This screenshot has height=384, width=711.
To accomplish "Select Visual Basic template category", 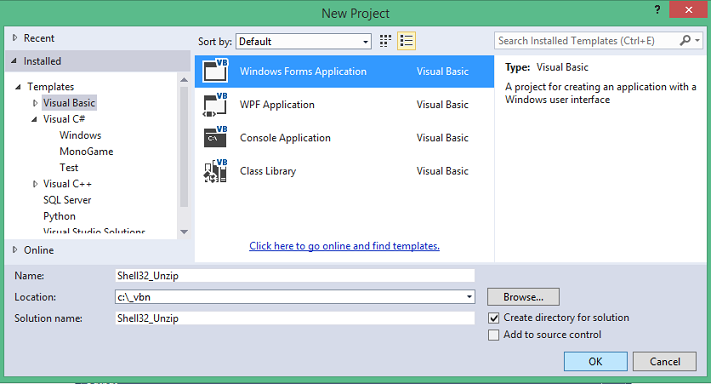I will [69, 103].
